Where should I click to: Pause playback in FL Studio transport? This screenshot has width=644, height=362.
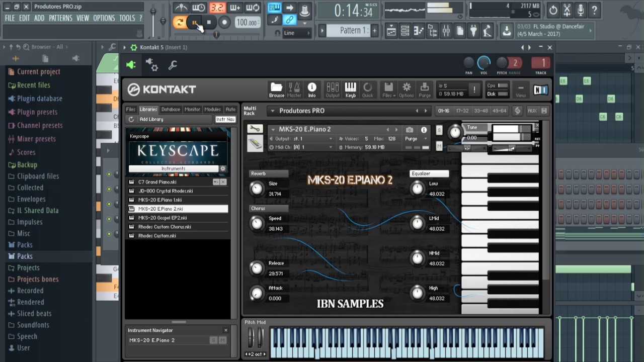click(x=194, y=22)
